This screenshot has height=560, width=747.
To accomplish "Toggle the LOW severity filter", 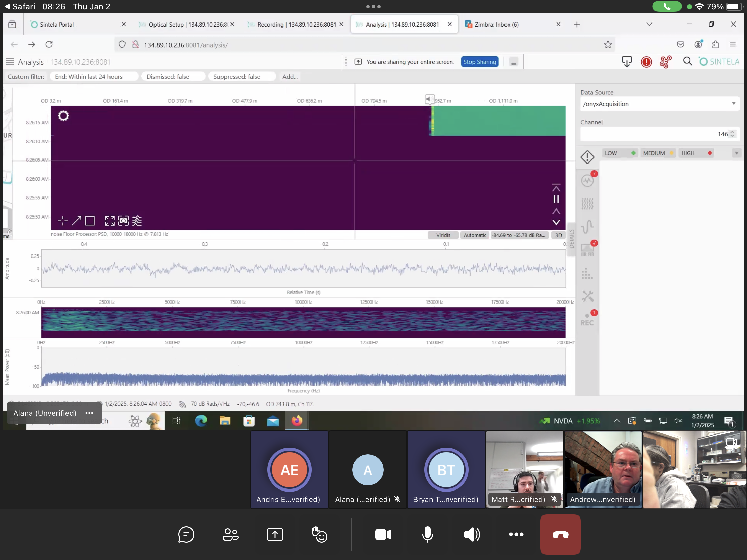I will tap(620, 153).
